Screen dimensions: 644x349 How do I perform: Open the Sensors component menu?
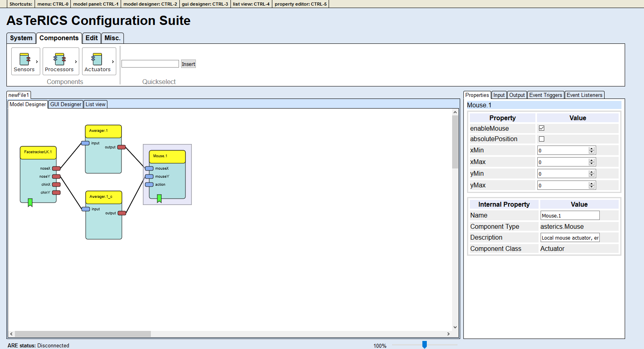[x=25, y=61]
